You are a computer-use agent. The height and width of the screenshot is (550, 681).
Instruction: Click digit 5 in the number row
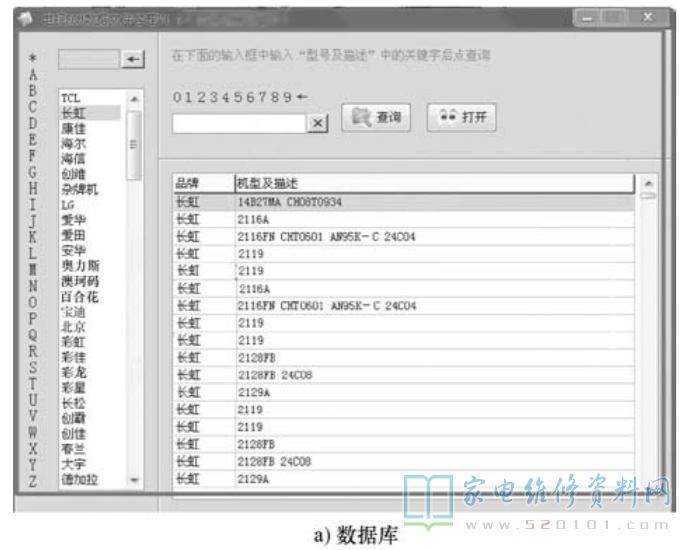(238, 97)
